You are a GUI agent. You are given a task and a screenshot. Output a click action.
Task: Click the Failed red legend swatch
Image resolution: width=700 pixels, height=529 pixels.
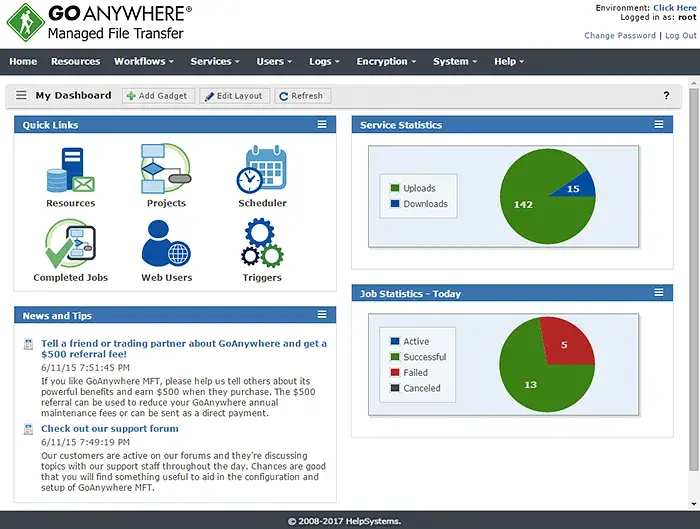395,373
